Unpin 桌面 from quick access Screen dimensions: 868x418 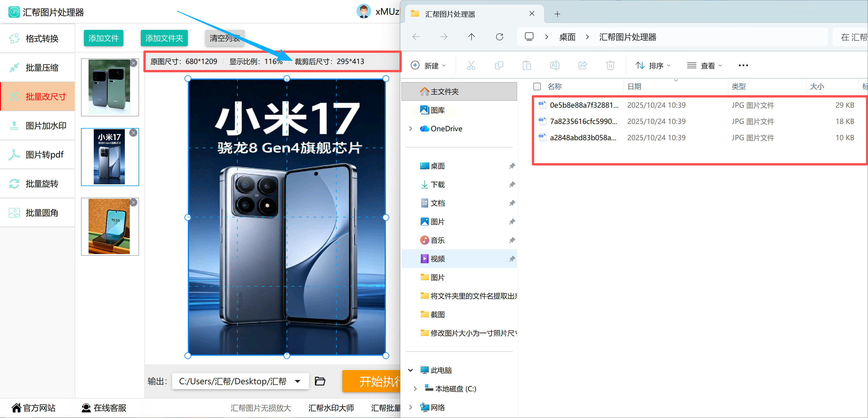point(512,166)
